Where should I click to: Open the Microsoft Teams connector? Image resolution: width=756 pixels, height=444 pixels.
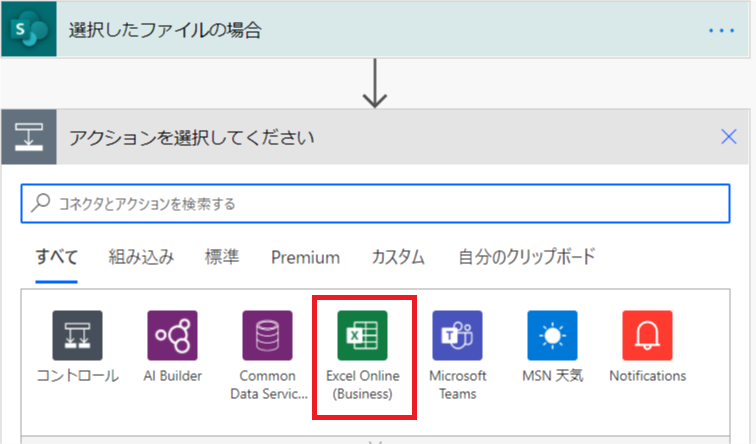457,335
